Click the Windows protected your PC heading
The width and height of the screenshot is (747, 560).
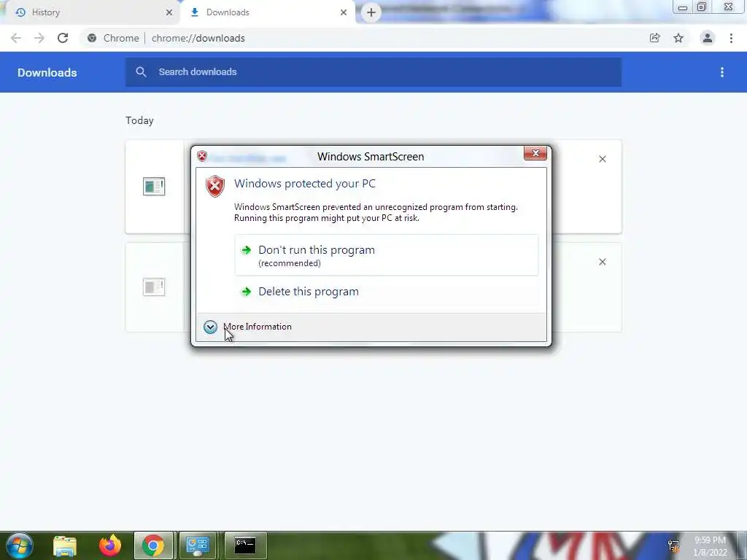point(305,183)
